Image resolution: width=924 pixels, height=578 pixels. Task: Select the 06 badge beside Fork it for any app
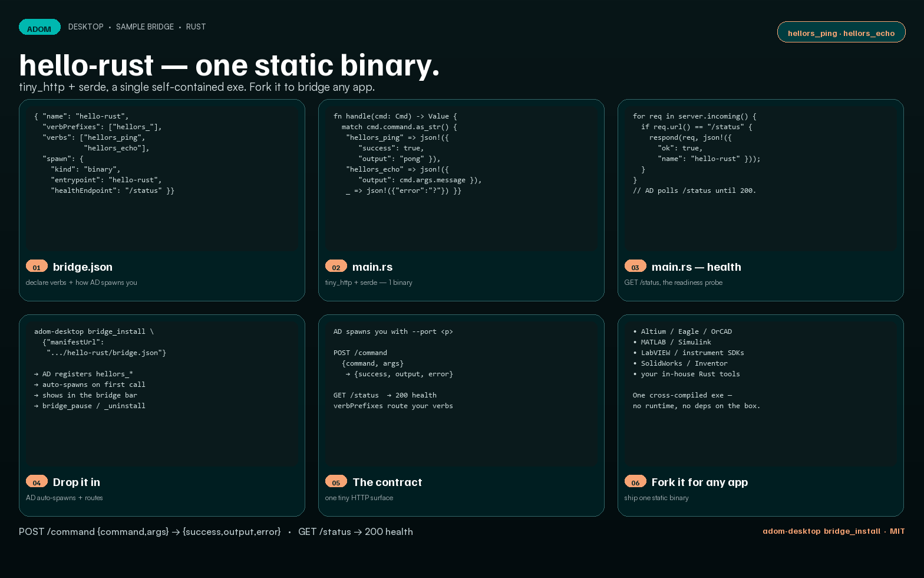(635, 481)
